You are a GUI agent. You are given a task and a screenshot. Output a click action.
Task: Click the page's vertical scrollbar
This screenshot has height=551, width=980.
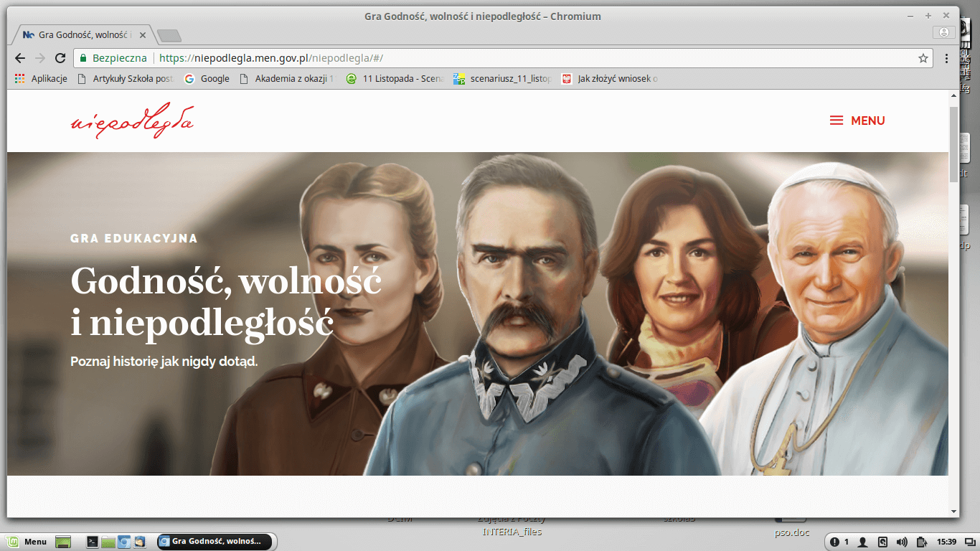click(x=953, y=143)
